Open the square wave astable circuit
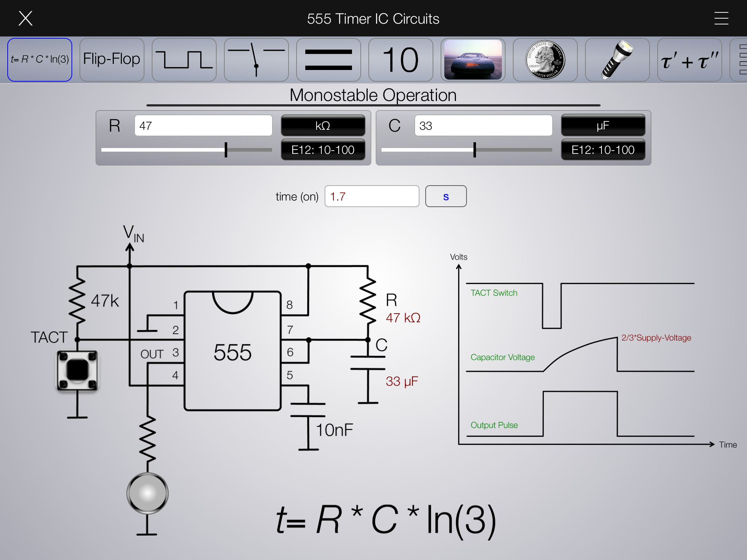This screenshot has height=560, width=747. coord(184,60)
